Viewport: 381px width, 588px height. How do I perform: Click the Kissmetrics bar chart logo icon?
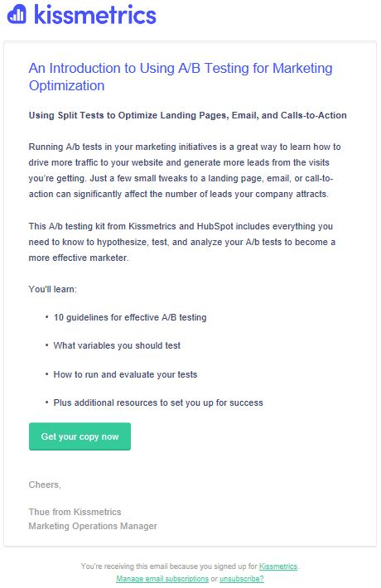[x=17, y=14]
